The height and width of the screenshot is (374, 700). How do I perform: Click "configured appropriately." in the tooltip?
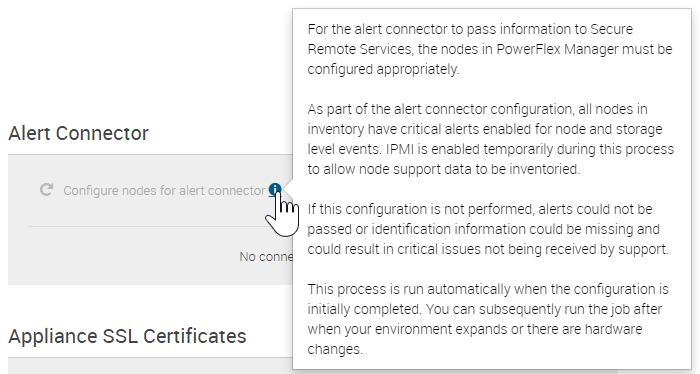[x=383, y=69]
